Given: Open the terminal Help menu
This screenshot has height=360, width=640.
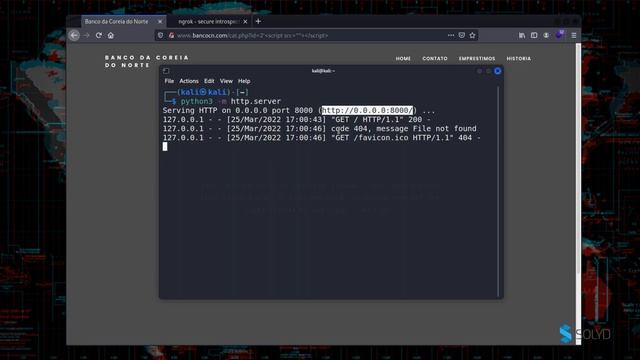Looking at the screenshot, I should [244, 81].
